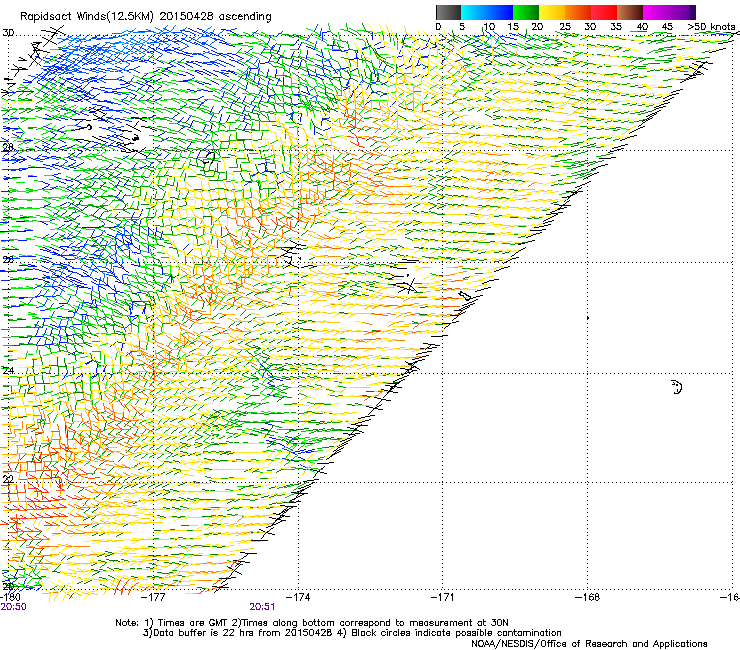Click the green 15-20 knots legend swatch

(x=526, y=12)
